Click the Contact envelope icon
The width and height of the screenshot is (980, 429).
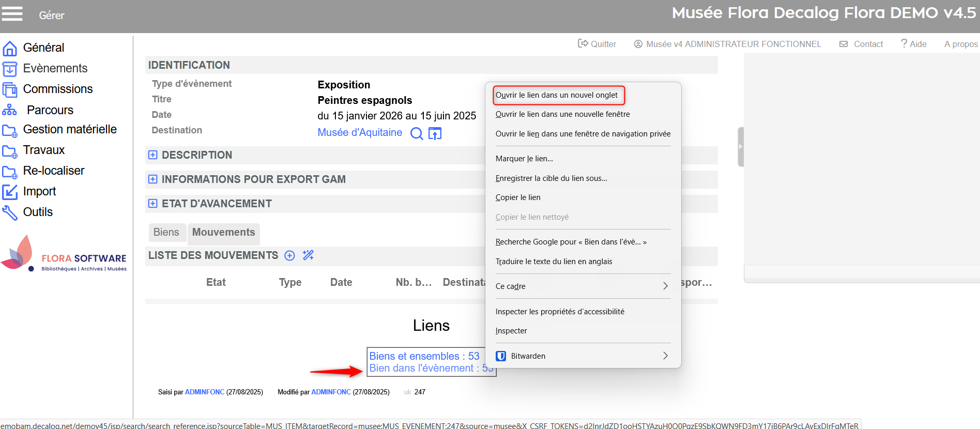pos(844,44)
